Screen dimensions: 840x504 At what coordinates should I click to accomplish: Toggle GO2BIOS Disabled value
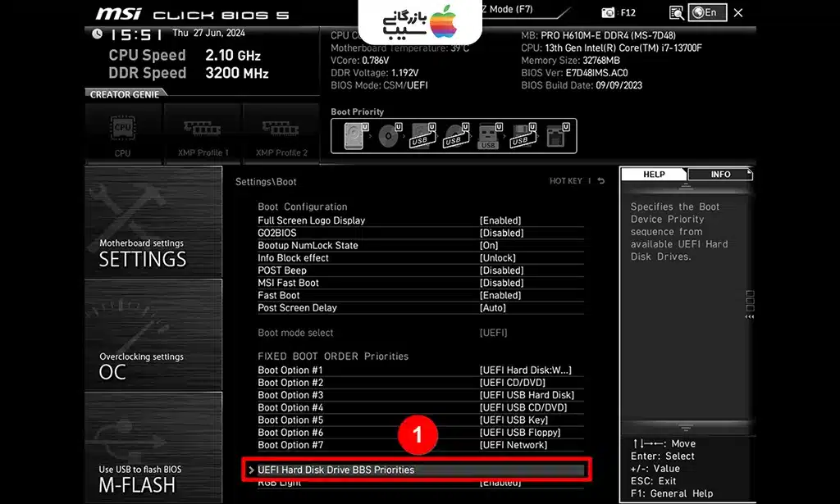(501, 233)
